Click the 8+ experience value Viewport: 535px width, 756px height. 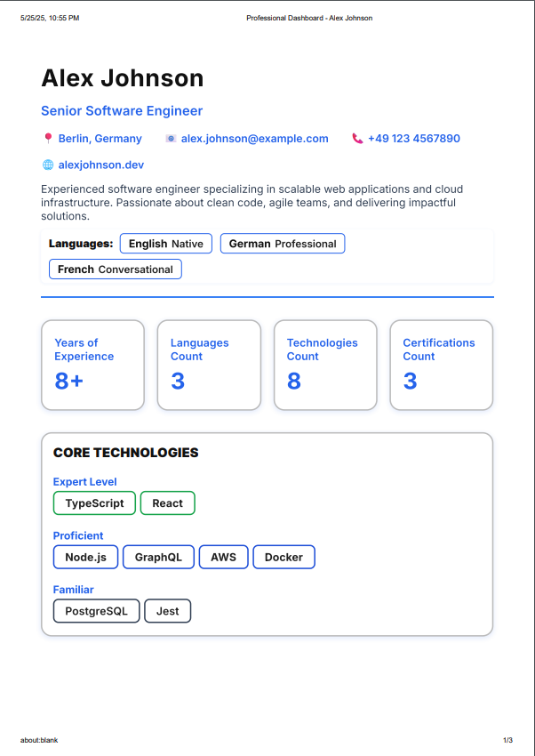(68, 381)
